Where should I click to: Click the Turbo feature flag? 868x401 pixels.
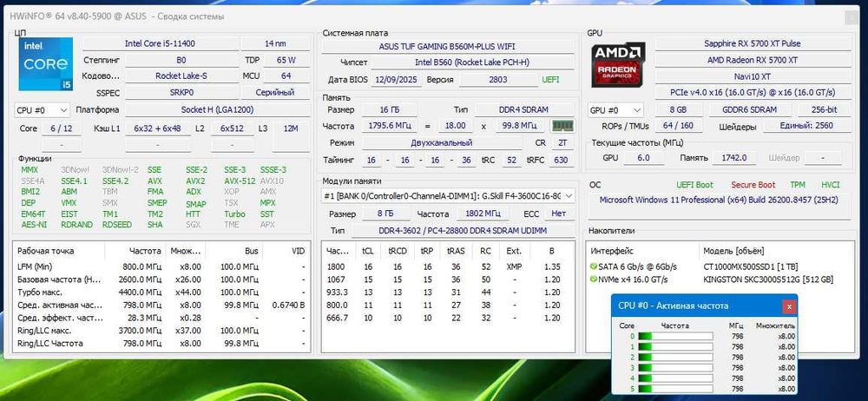234,214
